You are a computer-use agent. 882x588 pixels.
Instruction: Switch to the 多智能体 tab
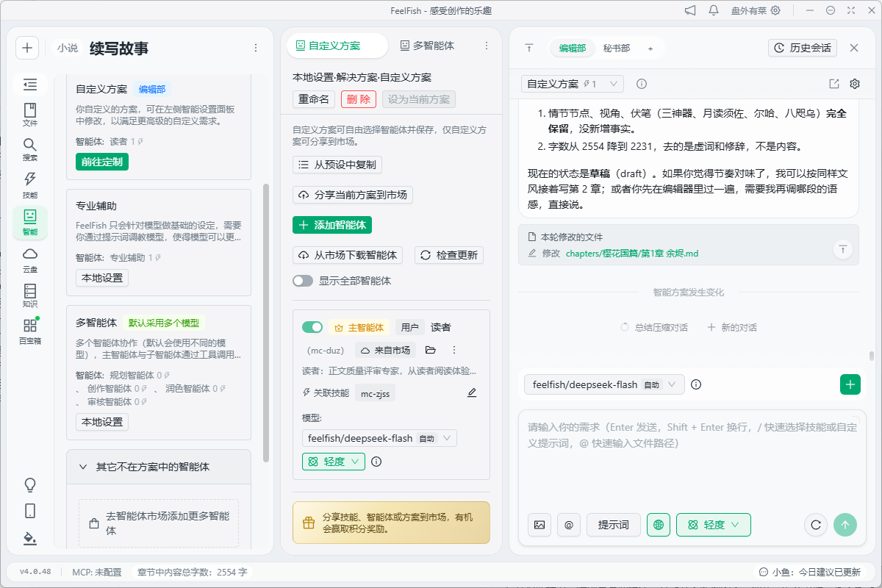[427, 46]
